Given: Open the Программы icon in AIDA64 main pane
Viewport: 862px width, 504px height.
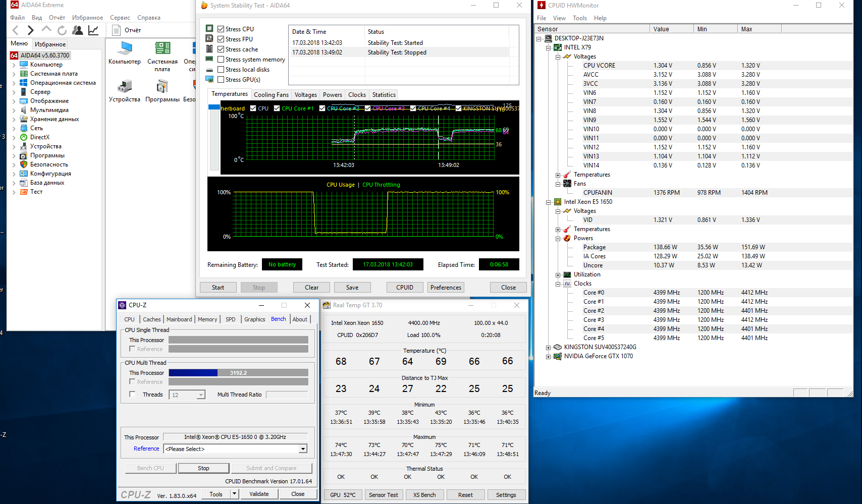Looking at the screenshot, I should click(x=163, y=86).
